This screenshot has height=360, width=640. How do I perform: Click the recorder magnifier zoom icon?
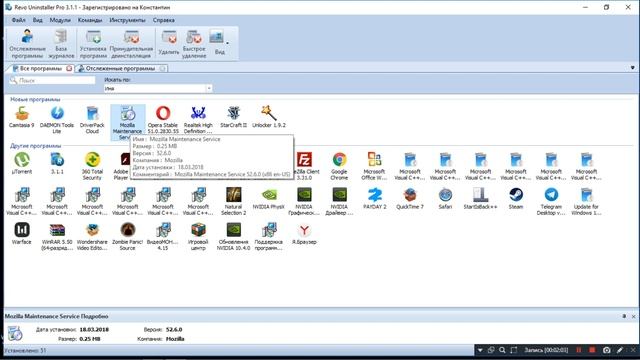point(502,350)
